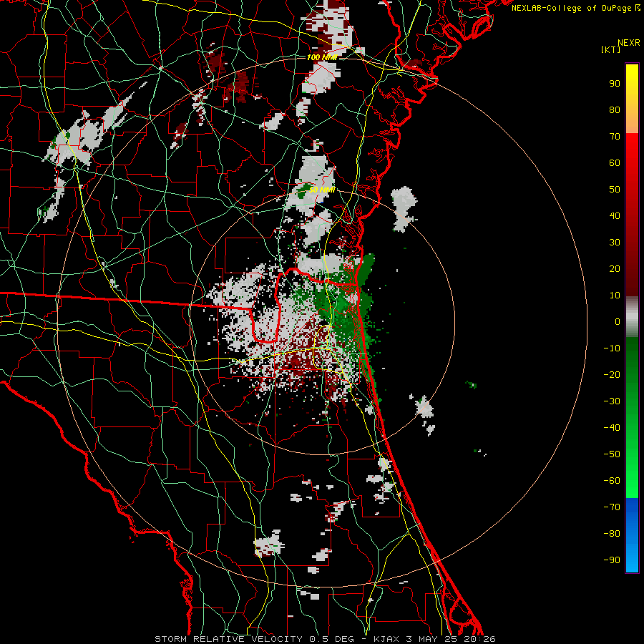
Task: Select the 60 value on the velocity scale
Action: coord(615,163)
